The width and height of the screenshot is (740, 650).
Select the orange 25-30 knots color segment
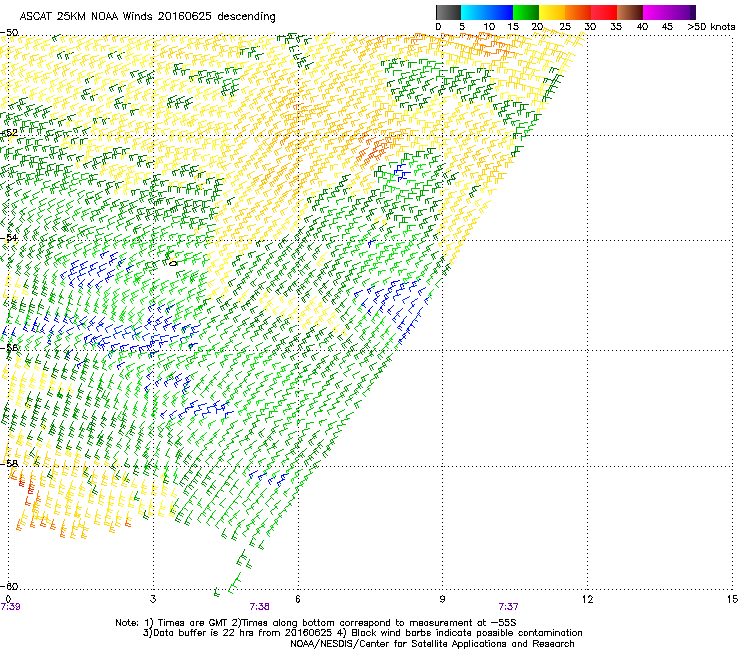click(x=578, y=12)
